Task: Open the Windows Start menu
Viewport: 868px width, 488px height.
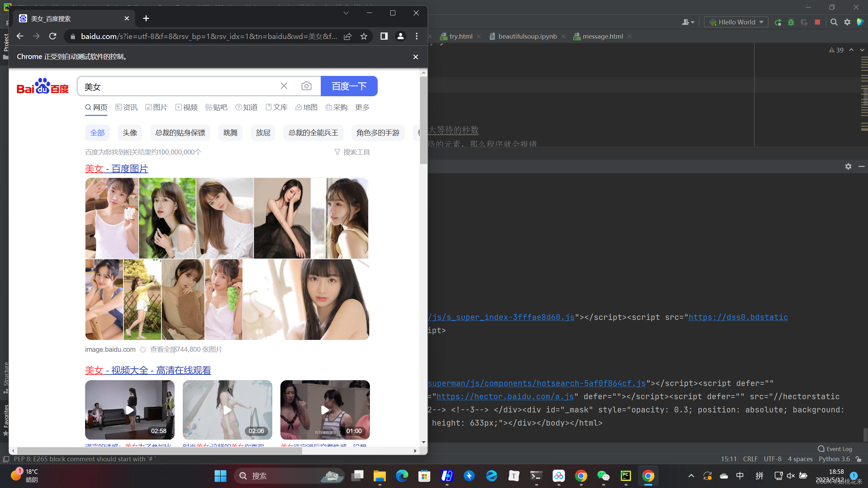Action: [220, 476]
